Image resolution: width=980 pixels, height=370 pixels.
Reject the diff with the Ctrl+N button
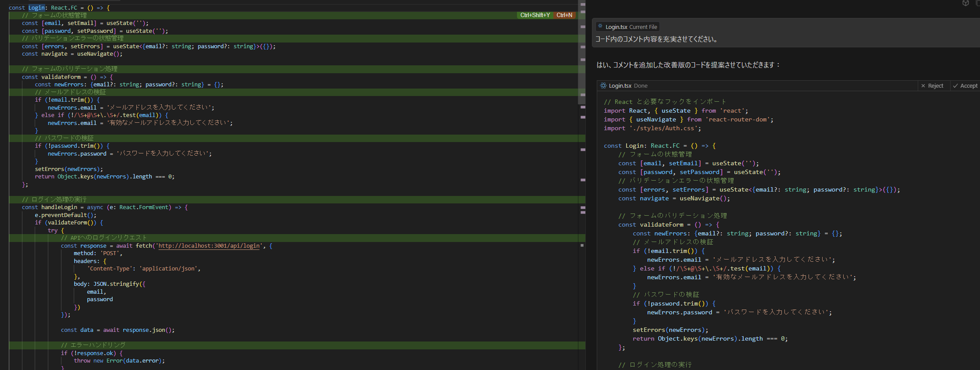tap(564, 15)
